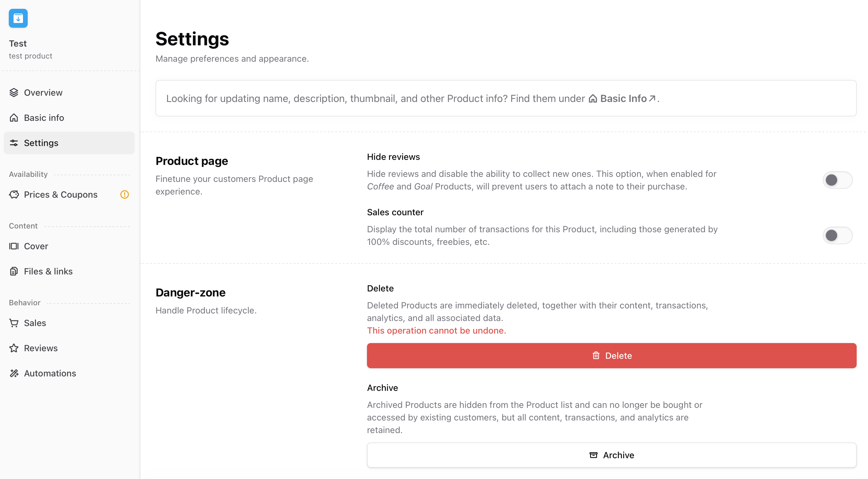Screen dimensions: 868x479
Task: Click the Files & links document icon
Action: coord(14,271)
